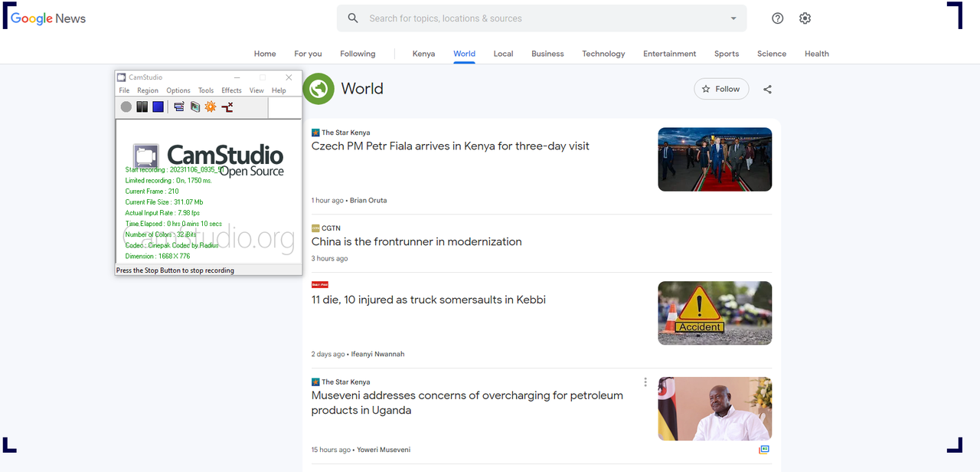Go to the For you tab

pos(308,54)
